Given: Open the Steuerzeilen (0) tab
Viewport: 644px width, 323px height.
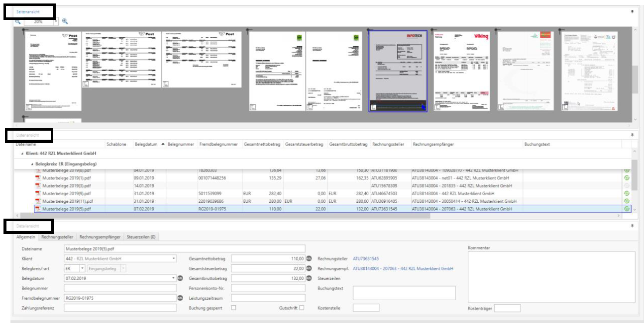Looking at the screenshot, I should pyautogui.click(x=141, y=237).
